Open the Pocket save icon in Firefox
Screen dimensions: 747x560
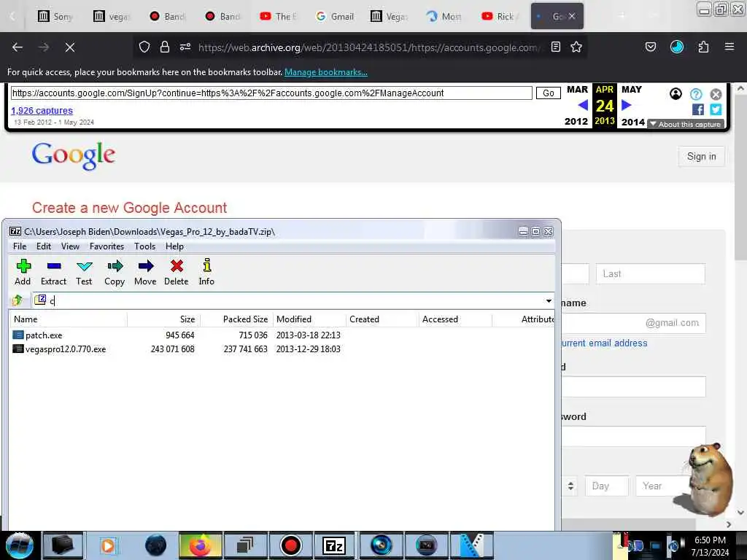[650, 47]
